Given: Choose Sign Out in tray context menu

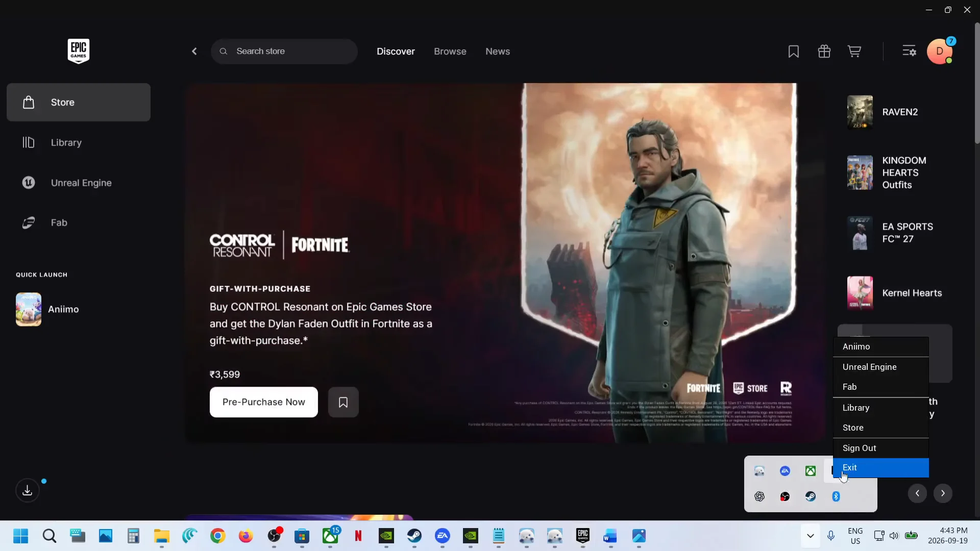Looking at the screenshot, I should tap(881, 448).
